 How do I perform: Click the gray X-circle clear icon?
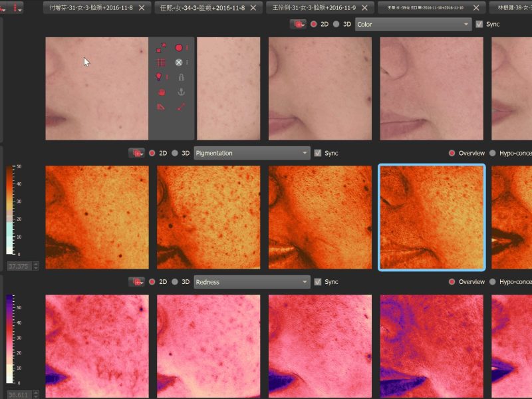tap(178, 63)
